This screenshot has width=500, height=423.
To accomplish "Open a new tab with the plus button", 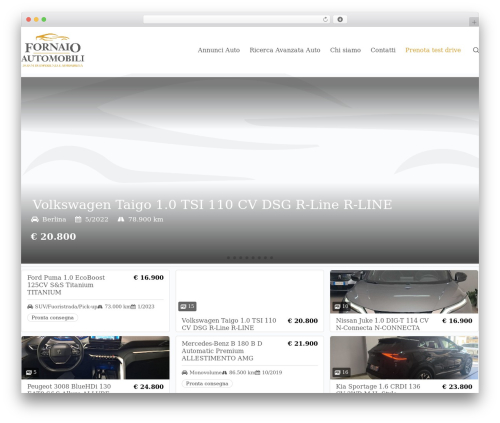I will click(x=474, y=22).
